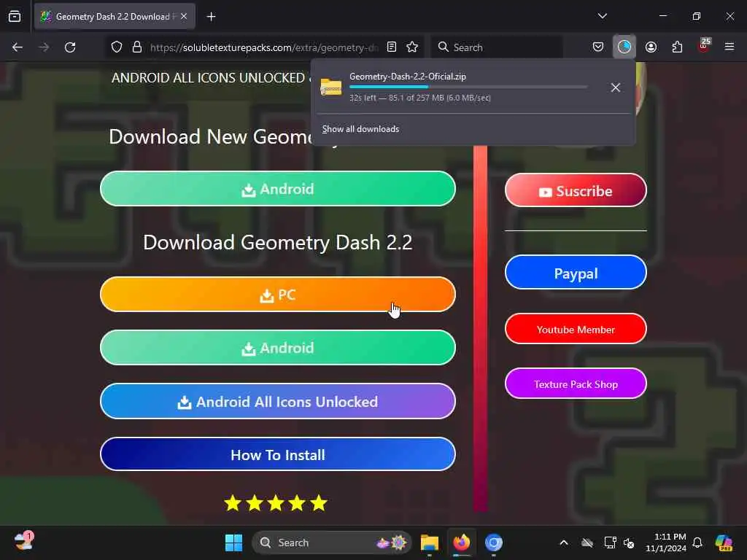This screenshot has width=747, height=560.
Task: Open File Explorer from the taskbar
Action: 429,542
